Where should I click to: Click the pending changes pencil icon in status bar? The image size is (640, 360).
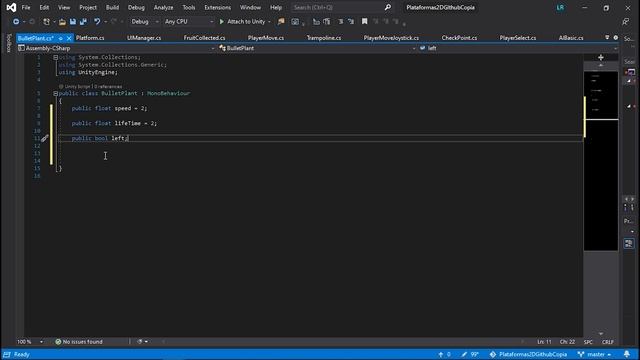tap(464, 354)
